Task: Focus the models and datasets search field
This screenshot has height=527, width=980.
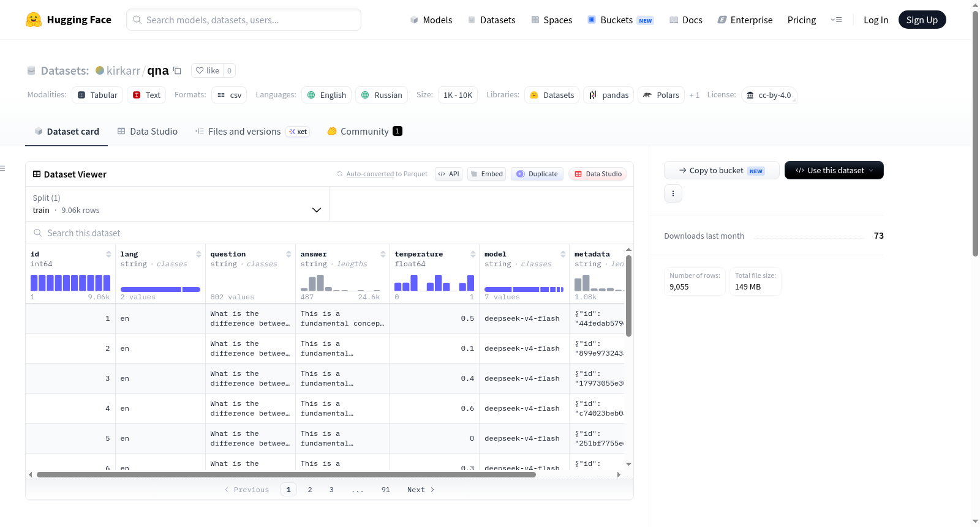Action: (x=244, y=20)
